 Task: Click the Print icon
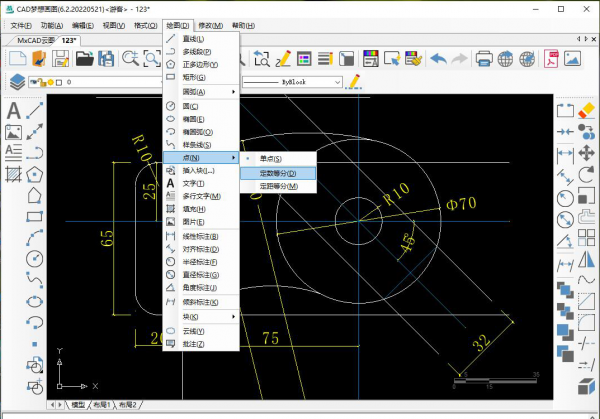coord(484,59)
